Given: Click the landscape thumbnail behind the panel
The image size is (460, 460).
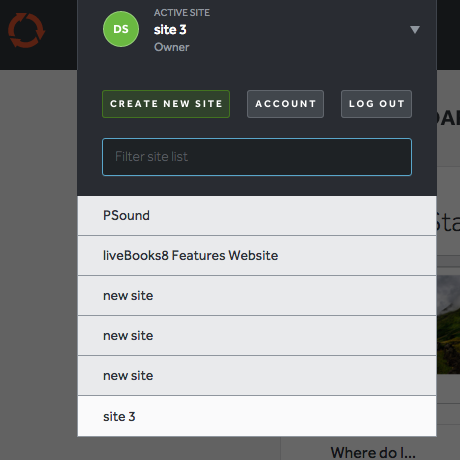Looking at the screenshot, I should pyautogui.click(x=448, y=324).
